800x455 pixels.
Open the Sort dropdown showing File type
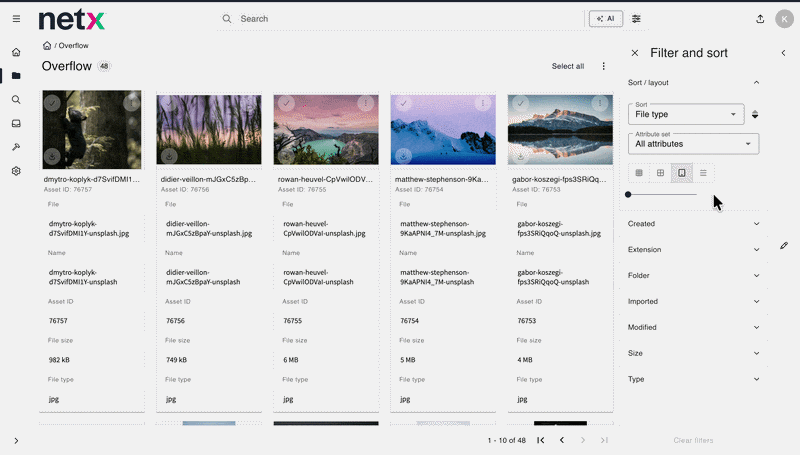(686, 114)
